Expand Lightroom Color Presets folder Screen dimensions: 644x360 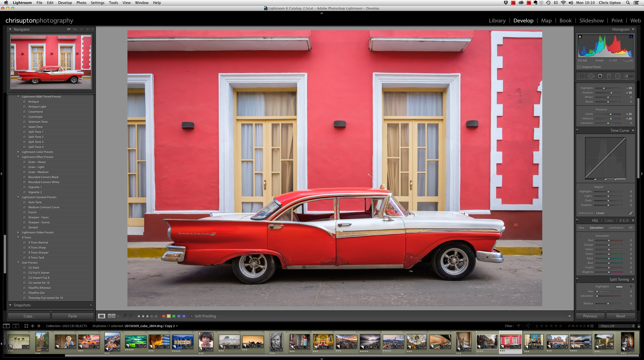[x=18, y=152]
